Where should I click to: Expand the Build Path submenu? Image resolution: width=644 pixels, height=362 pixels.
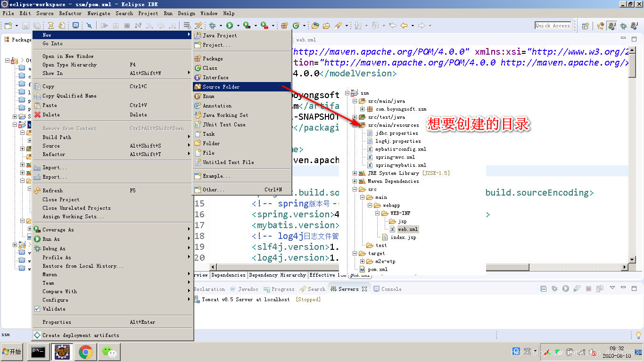pos(113,137)
